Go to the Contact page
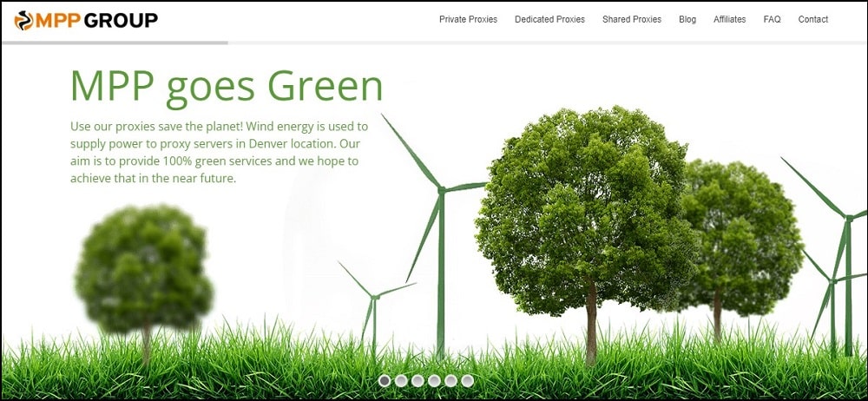The height and width of the screenshot is (401, 868). point(813,19)
